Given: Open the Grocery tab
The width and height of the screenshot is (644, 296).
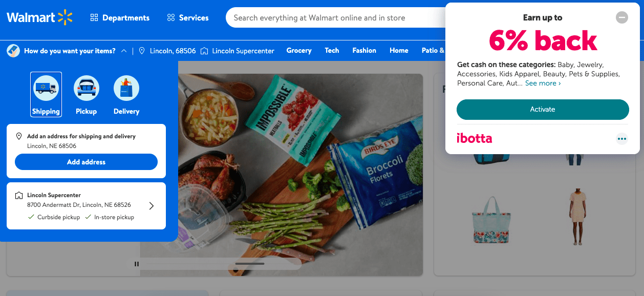Looking at the screenshot, I should coord(299,50).
